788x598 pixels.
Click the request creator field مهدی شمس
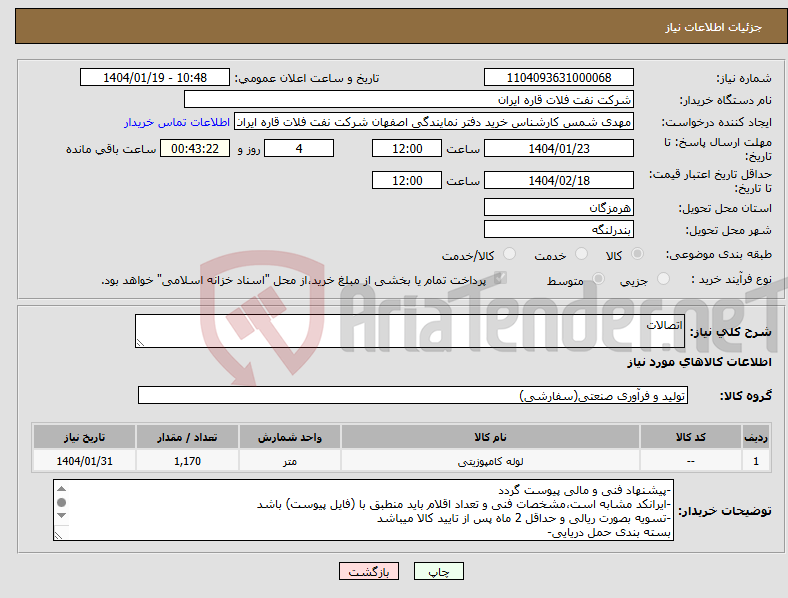pos(434,122)
